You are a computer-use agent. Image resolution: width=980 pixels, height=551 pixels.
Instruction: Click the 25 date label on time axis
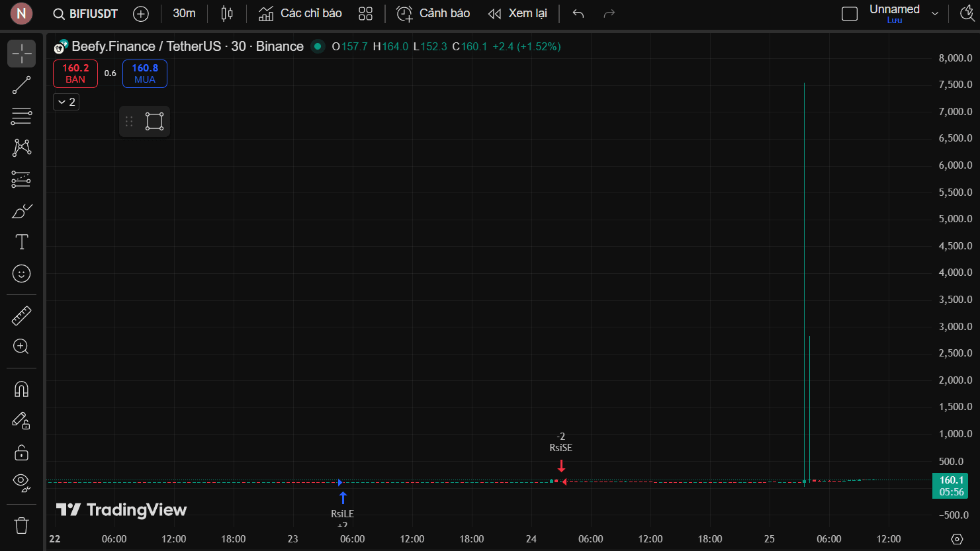tap(770, 539)
